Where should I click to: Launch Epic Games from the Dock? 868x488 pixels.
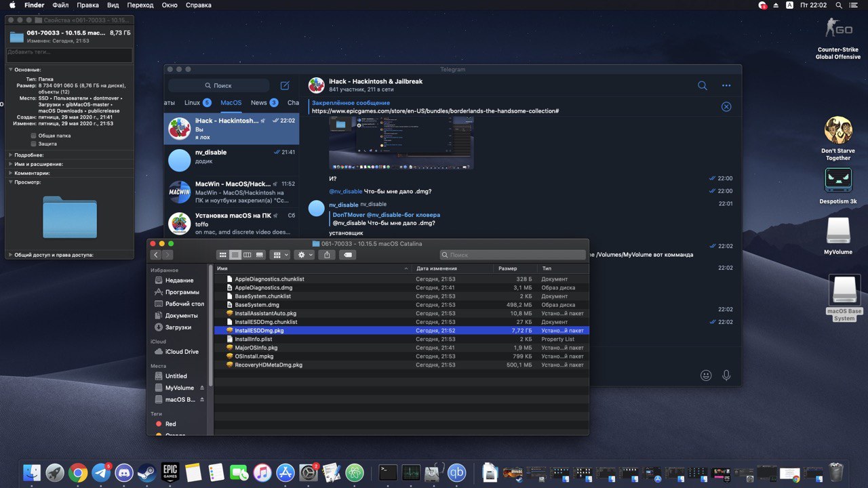pos(170,472)
